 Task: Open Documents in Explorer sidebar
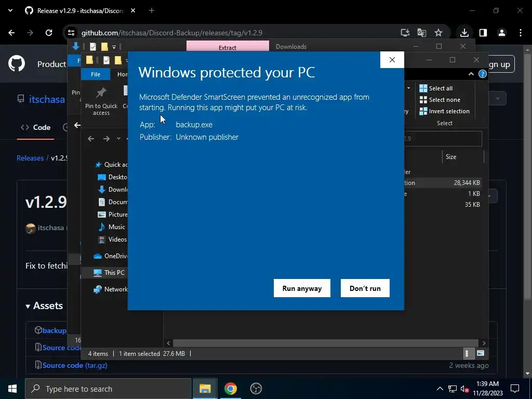pyautogui.click(x=112, y=202)
